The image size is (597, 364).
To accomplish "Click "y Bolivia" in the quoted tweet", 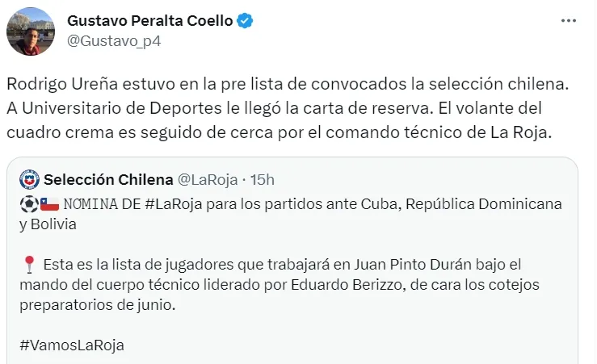I will click(48, 224).
